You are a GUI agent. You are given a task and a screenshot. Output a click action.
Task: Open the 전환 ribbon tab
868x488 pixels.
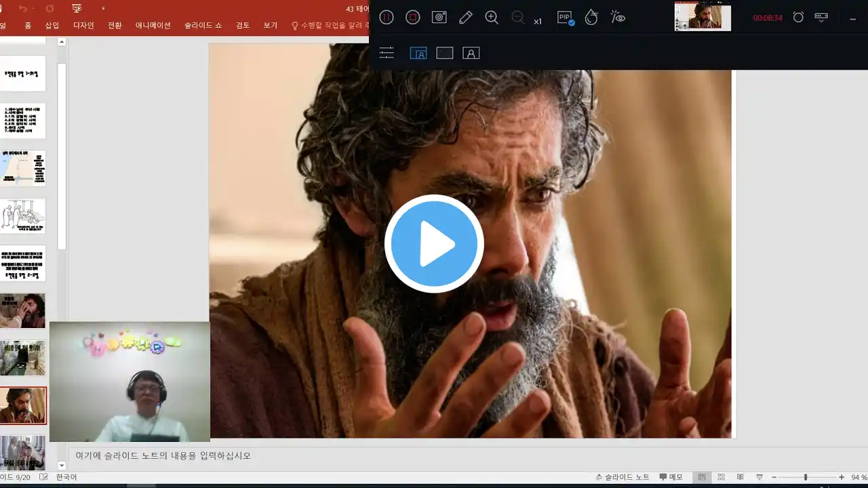click(x=115, y=26)
